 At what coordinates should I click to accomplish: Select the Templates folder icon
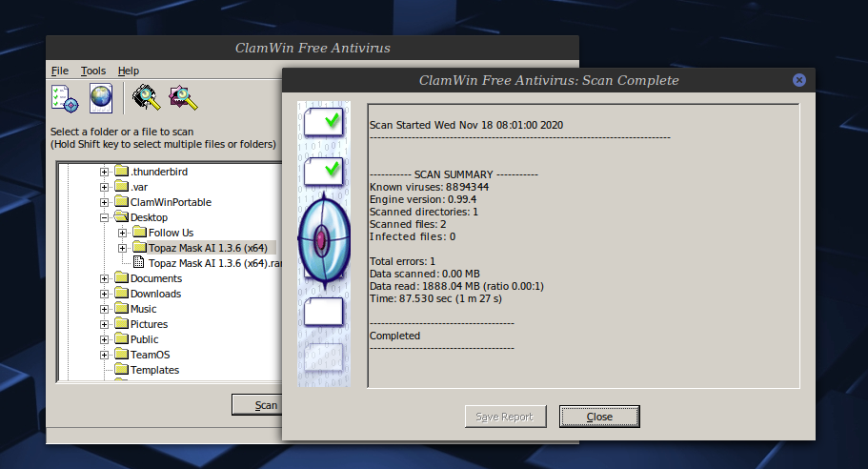[122, 369]
